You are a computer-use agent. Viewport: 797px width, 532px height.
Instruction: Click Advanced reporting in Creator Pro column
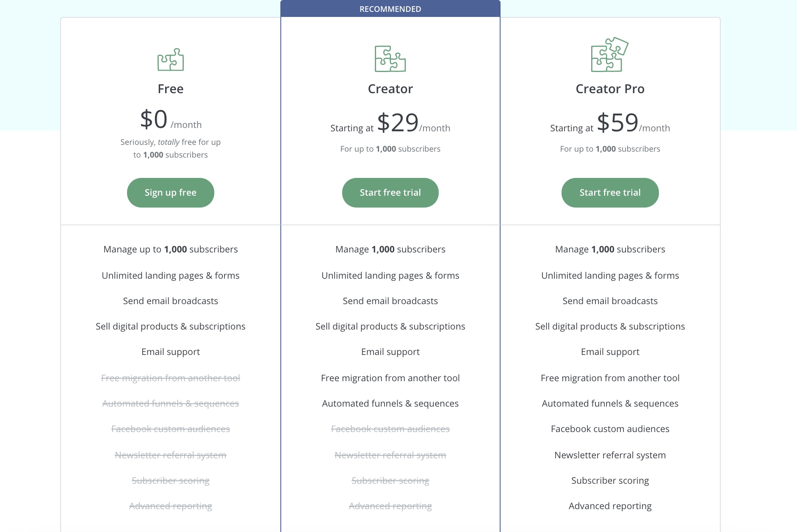(x=610, y=506)
